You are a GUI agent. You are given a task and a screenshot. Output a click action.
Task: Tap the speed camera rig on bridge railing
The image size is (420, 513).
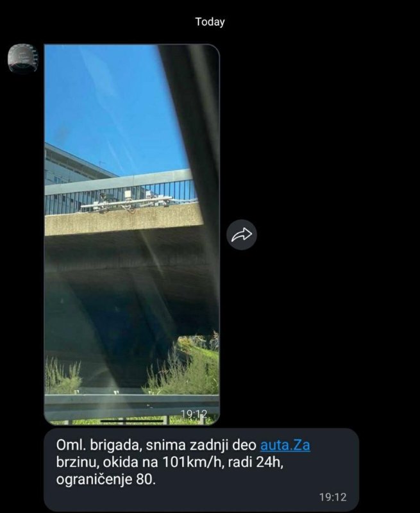(126, 201)
